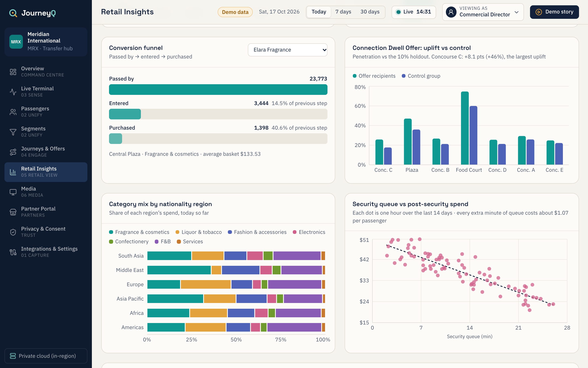Click the Live Terminal pulse icon
The height and width of the screenshot is (368, 588).
[13, 92]
